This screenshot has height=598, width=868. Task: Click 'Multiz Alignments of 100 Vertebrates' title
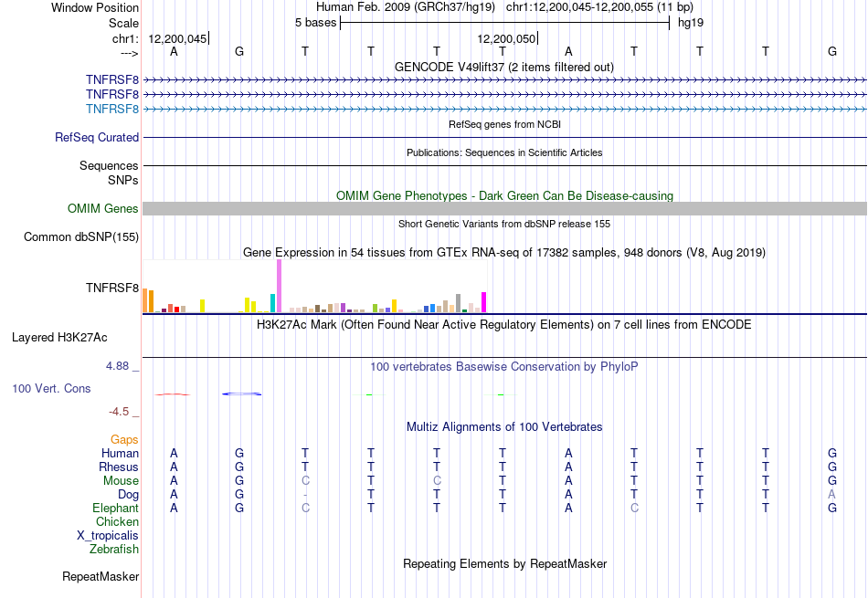(504, 426)
